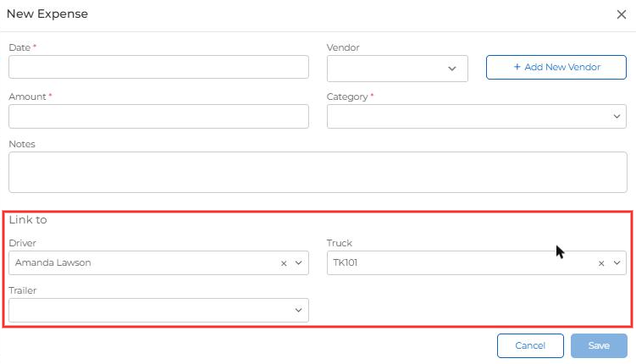The height and width of the screenshot is (364, 636).
Task: Click the Date input field
Action: click(158, 67)
